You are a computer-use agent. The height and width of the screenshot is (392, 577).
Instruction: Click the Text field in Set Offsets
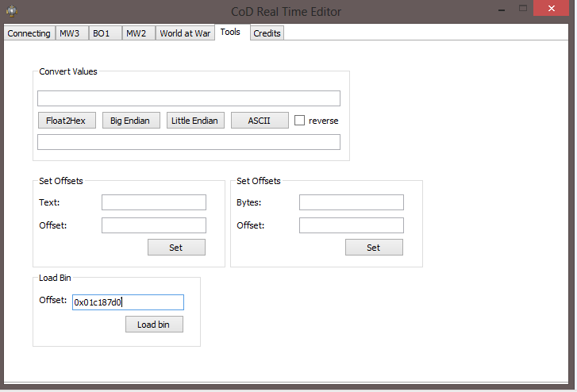point(154,202)
